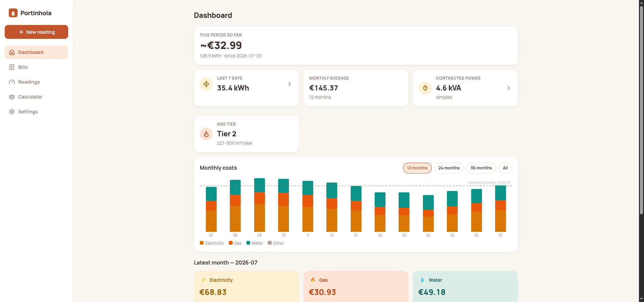The image size is (644, 302).
Task: Toggle Water series in chart legend
Action: pyautogui.click(x=255, y=243)
